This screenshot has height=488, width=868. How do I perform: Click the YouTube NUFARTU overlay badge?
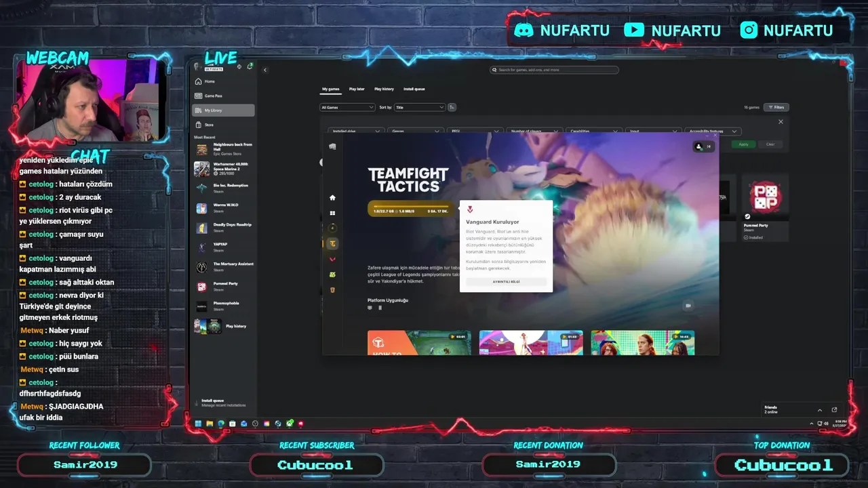click(x=672, y=30)
